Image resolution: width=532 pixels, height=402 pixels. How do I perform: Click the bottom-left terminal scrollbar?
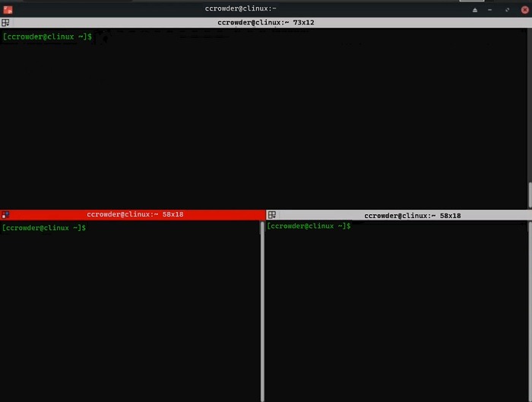point(262,312)
